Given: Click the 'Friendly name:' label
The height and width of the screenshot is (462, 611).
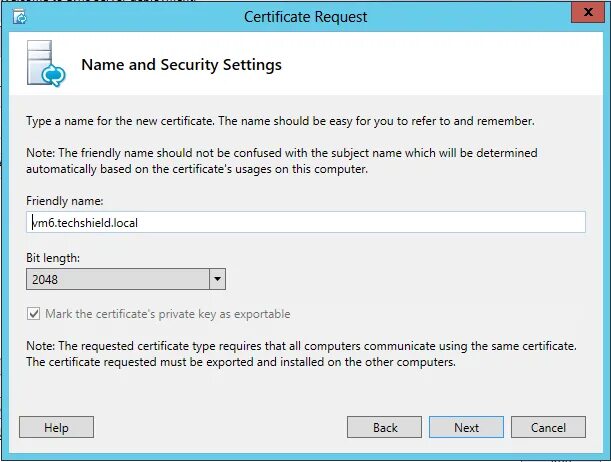Looking at the screenshot, I should (58, 201).
